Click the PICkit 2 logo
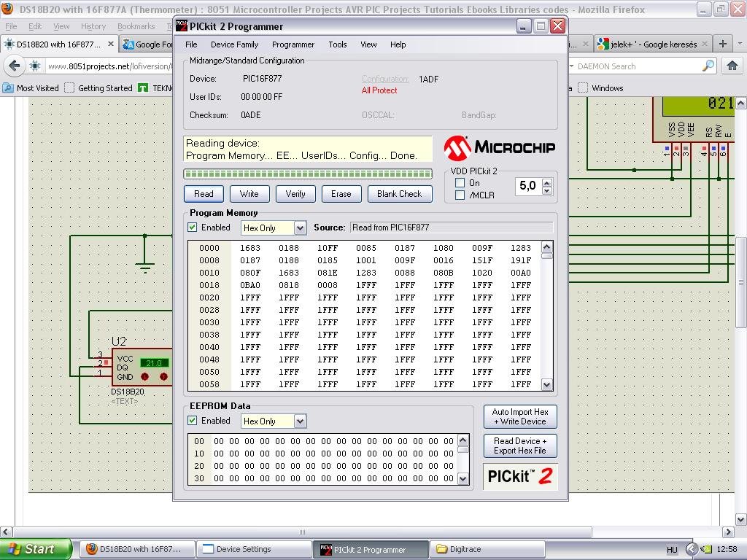Screen dimensions: 747x560 [519, 476]
